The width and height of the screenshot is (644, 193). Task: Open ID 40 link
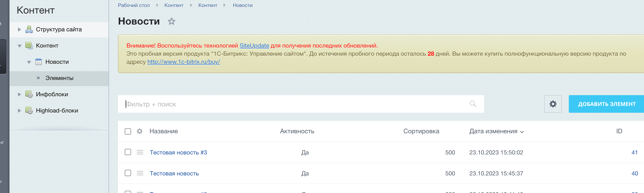pos(635,173)
